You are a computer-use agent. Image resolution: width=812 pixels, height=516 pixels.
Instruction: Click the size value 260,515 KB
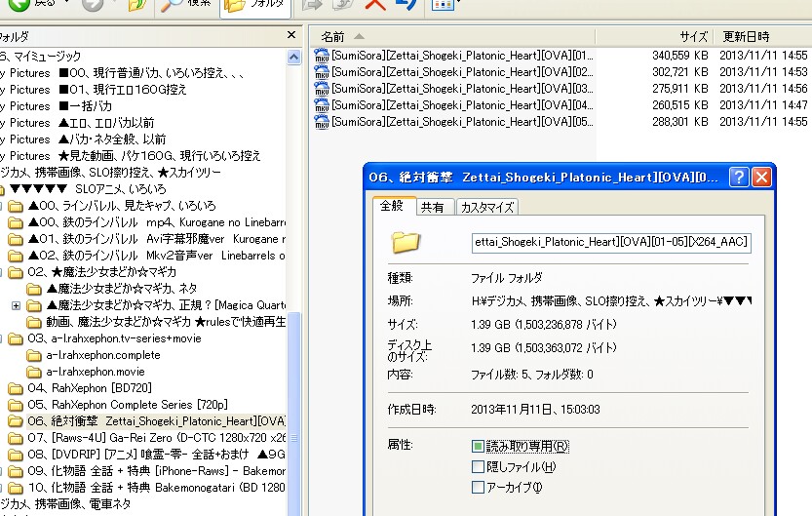tap(680, 105)
